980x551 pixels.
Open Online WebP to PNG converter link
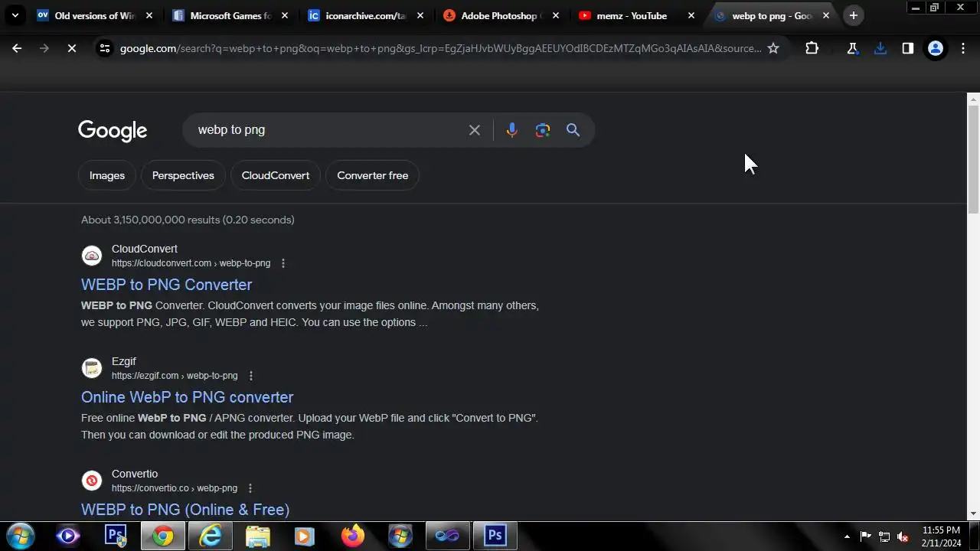(187, 397)
